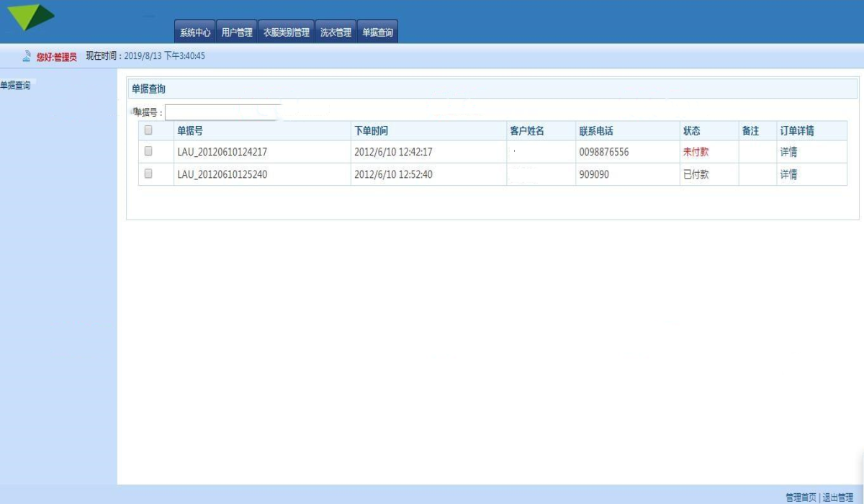
Task: Click 单据查询 in the left sidebar
Action: point(15,86)
